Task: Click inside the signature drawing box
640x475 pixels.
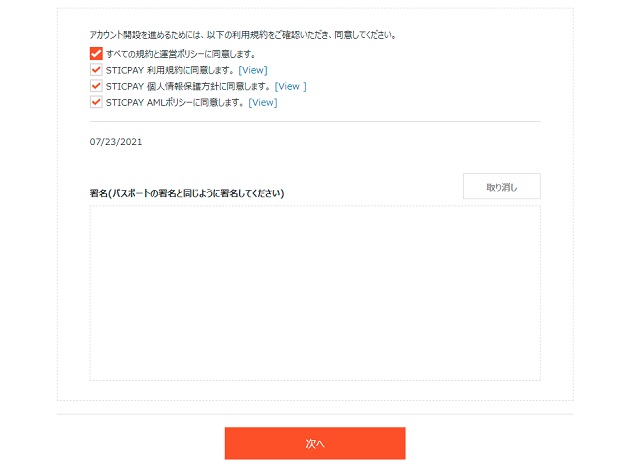Action: click(315, 293)
